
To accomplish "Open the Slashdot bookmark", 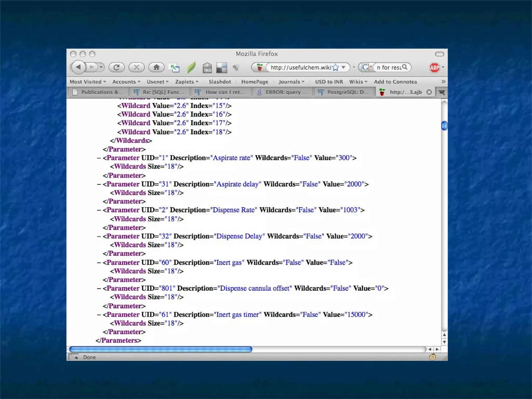I will 220,82.
